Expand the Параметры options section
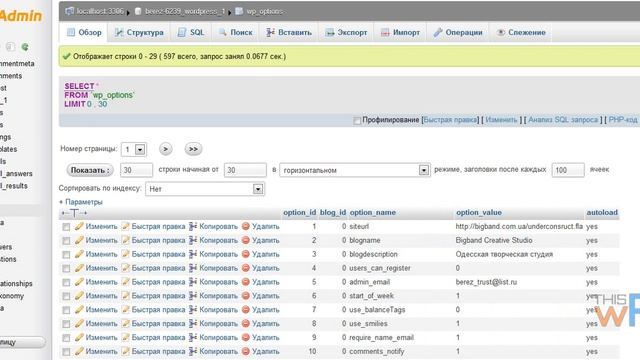Screen dimensions: 640x360 [x=81, y=202]
